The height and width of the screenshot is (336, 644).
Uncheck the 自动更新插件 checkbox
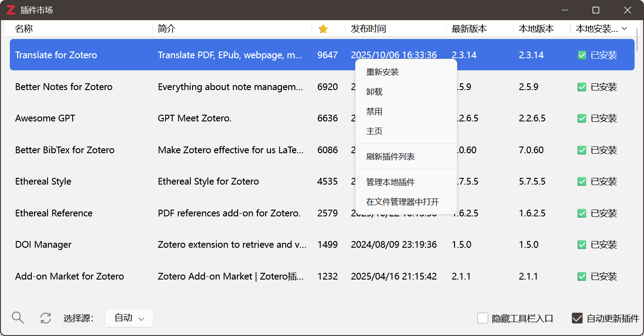tap(577, 318)
